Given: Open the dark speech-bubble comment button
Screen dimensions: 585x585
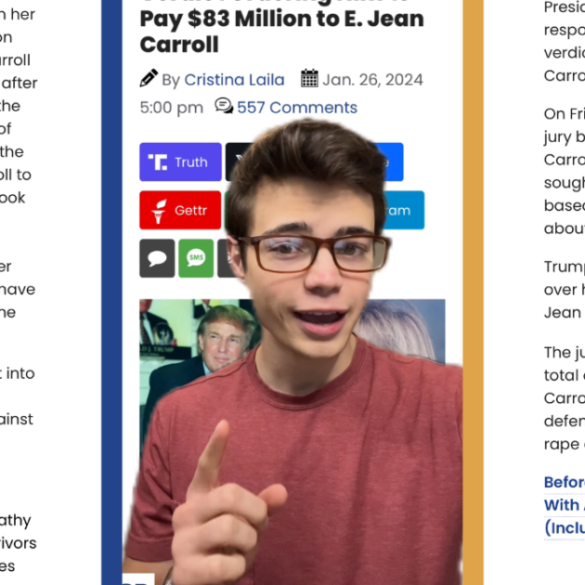Looking at the screenshot, I should pyautogui.click(x=157, y=258).
